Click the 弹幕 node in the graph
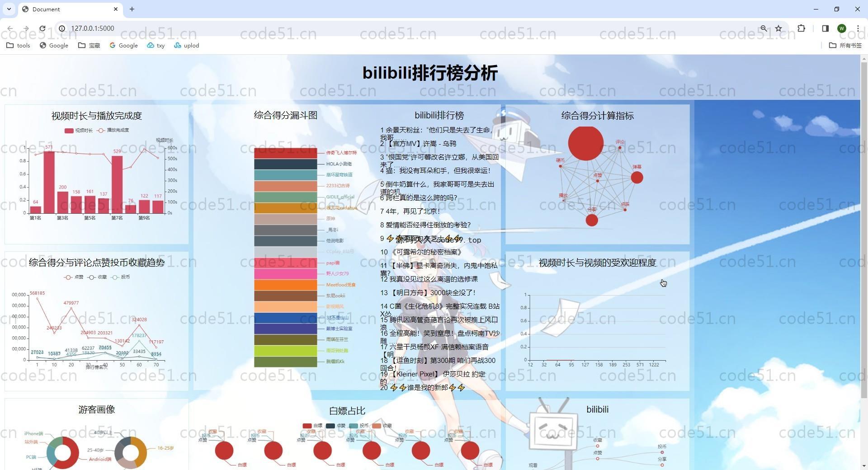The height and width of the screenshot is (470, 868). pyautogui.click(x=637, y=177)
